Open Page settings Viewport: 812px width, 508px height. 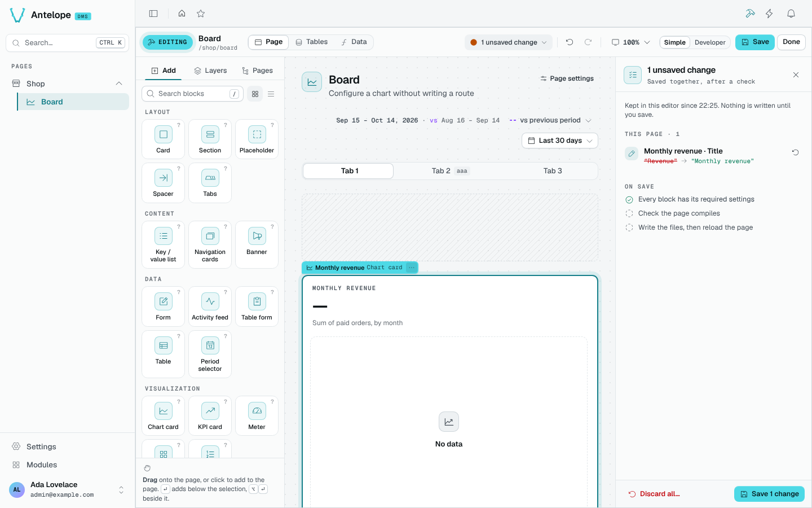tap(567, 78)
